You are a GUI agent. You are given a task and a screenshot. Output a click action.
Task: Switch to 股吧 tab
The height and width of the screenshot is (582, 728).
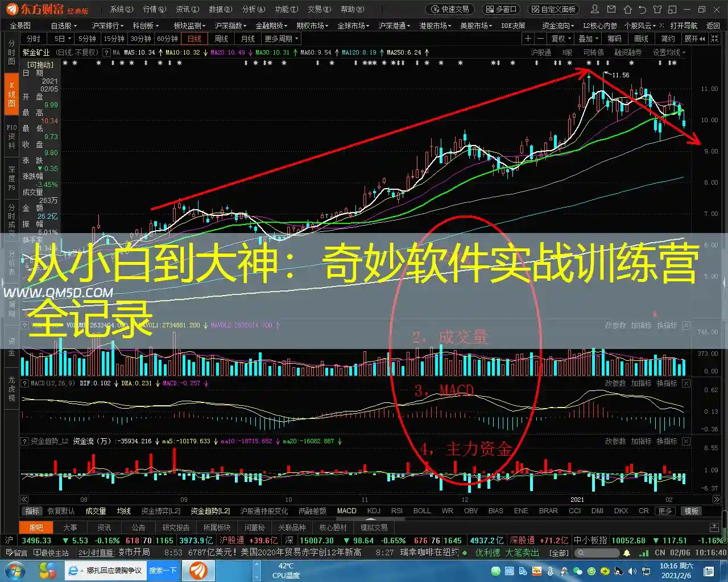(x=36, y=527)
